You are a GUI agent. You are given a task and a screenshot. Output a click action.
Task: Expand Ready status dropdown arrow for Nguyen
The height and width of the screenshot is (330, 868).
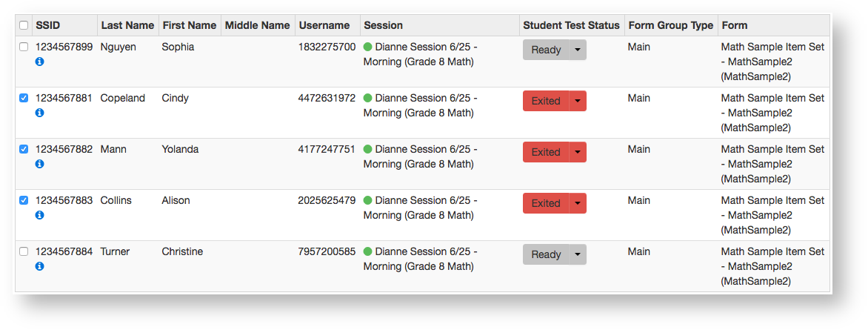coord(578,50)
